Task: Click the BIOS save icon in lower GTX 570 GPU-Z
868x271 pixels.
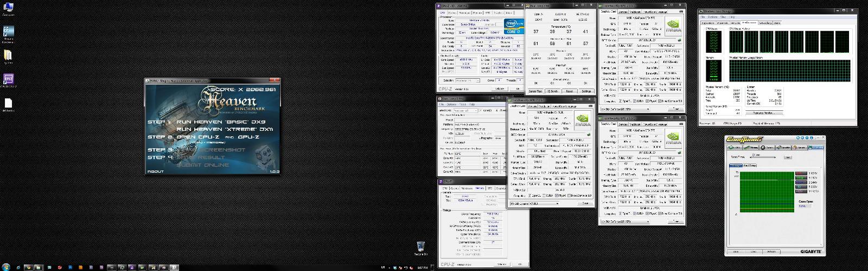Action: coord(679,152)
